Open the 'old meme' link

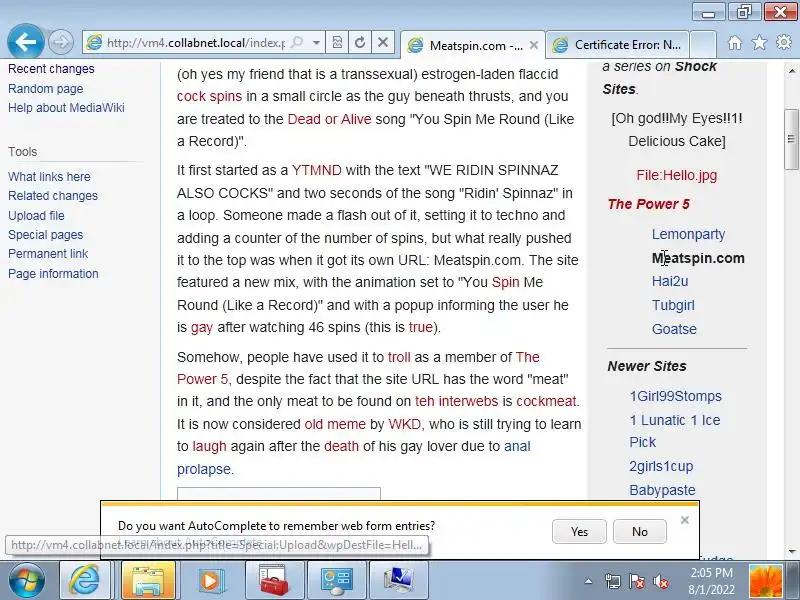tap(335, 424)
